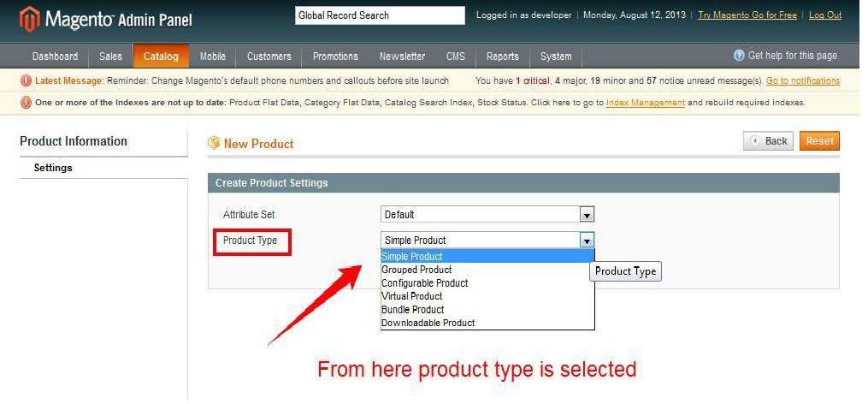Screen dimensions: 868x404
Task: Open the CMS menu
Action: (456, 56)
